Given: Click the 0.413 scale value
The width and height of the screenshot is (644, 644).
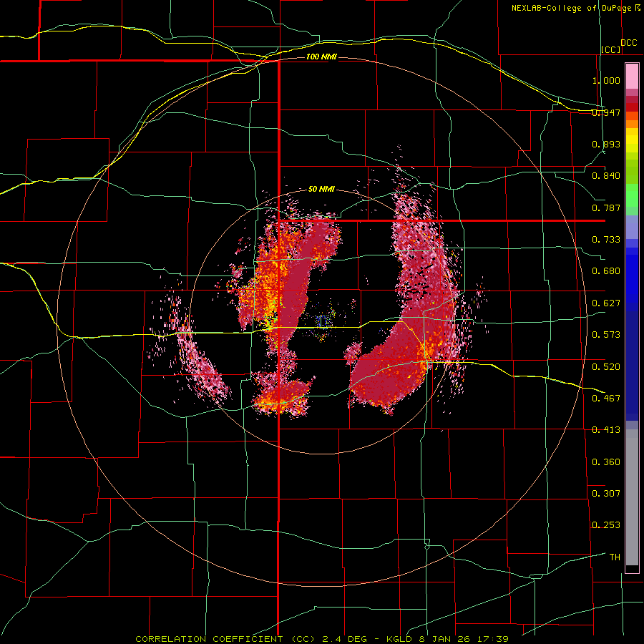Looking at the screenshot, I should coord(606,430).
